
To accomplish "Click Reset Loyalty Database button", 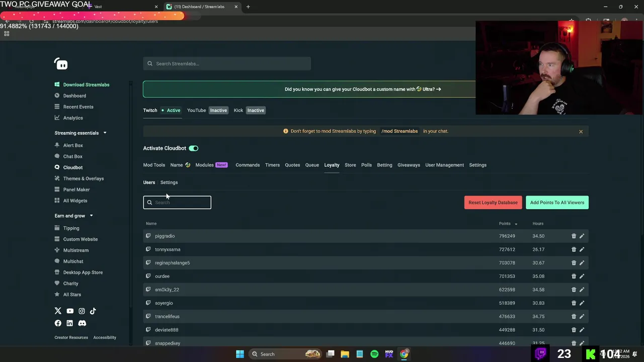I will [x=493, y=203].
